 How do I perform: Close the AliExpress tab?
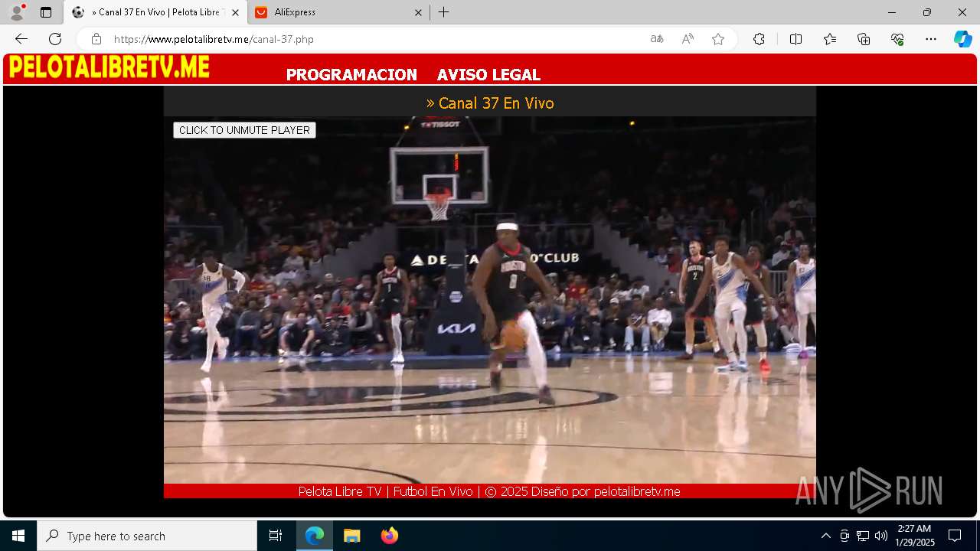pos(418,12)
